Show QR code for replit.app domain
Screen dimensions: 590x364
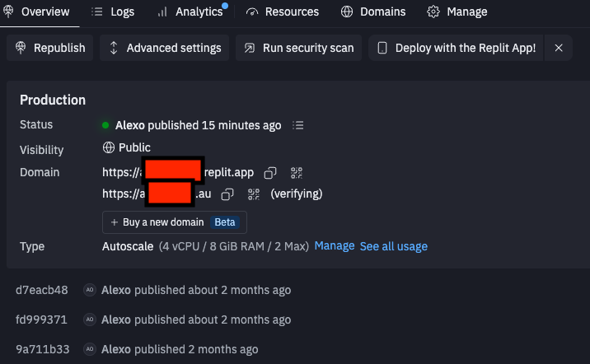click(x=297, y=173)
